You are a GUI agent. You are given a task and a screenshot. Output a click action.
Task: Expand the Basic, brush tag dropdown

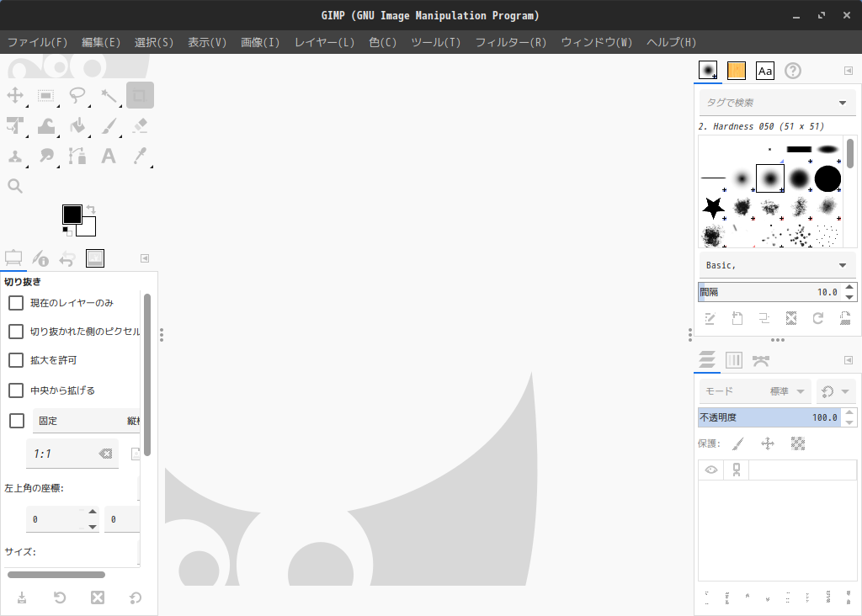[842, 265]
